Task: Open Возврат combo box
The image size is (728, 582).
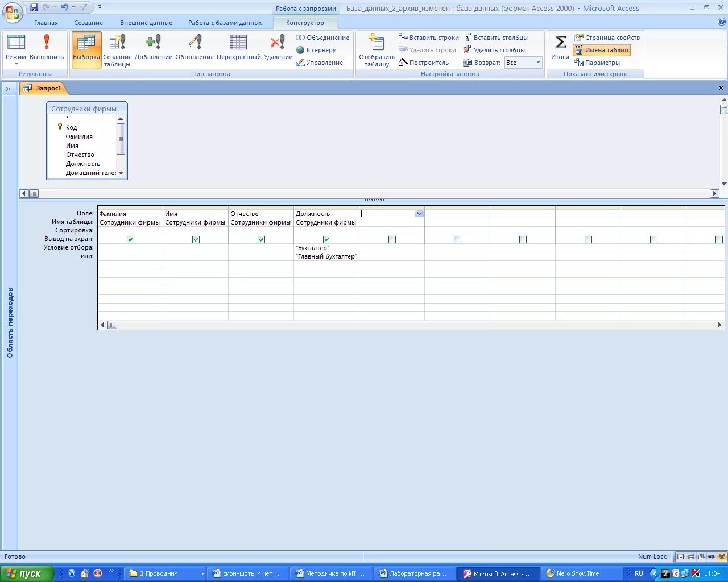Action: [523, 63]
